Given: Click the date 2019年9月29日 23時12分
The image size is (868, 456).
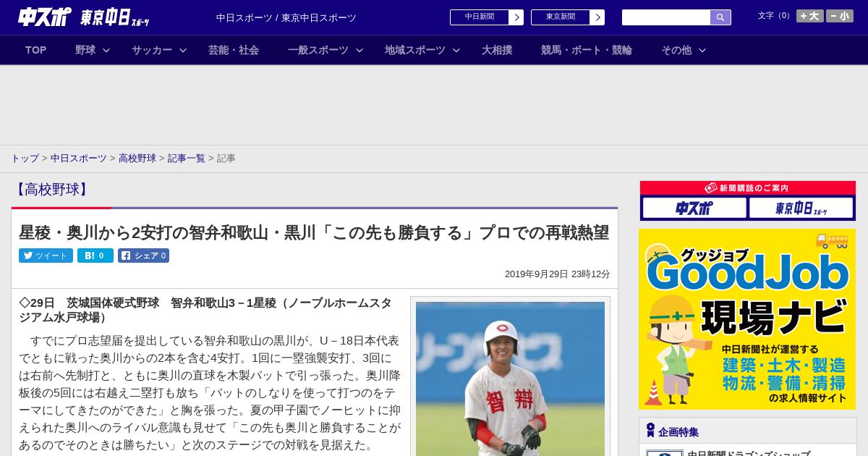Looking at the screenshot, I should tap(558, 274).
